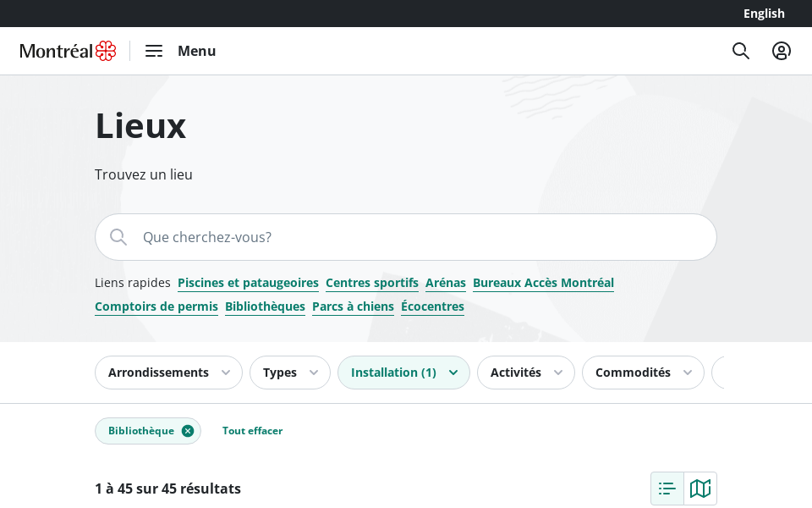Open the Commodités filter dropdown

643,373
